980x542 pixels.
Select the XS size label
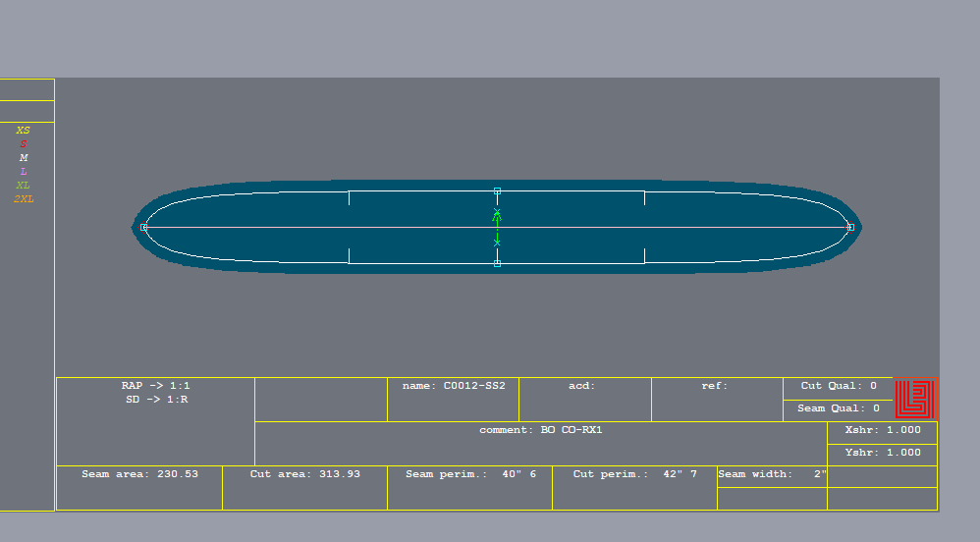tap(24, 130)
